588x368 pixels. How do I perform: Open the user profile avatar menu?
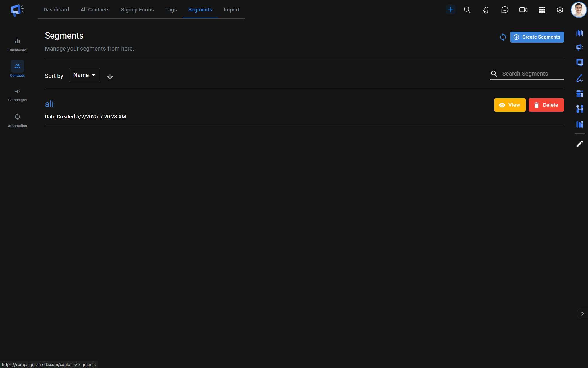coord(579,10)
